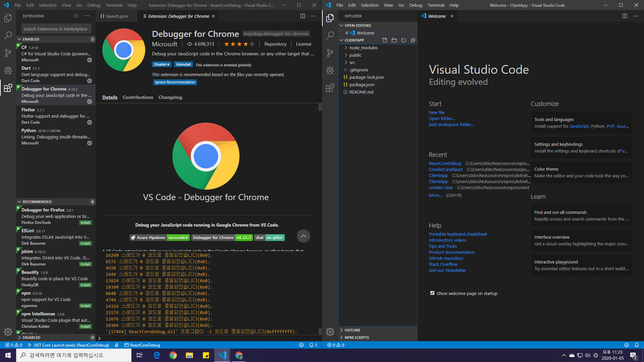
Task: Expand the node_modules folder
Action: click(363, 48)
